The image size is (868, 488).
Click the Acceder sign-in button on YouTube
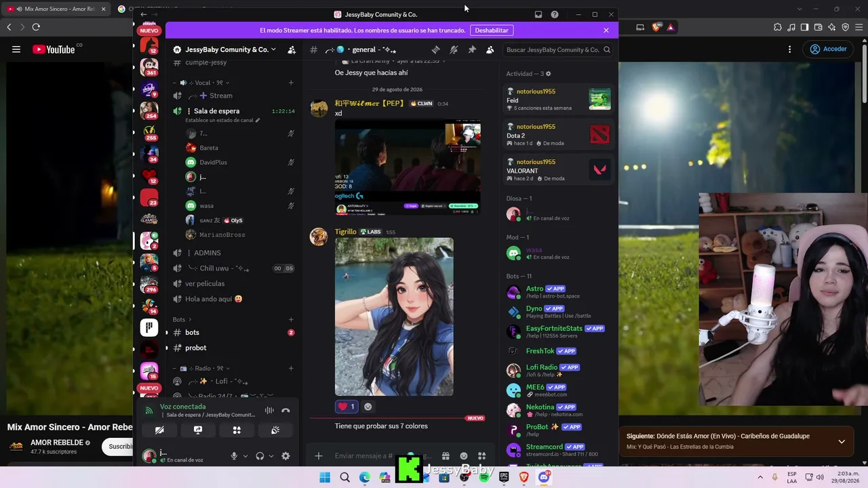829,49
